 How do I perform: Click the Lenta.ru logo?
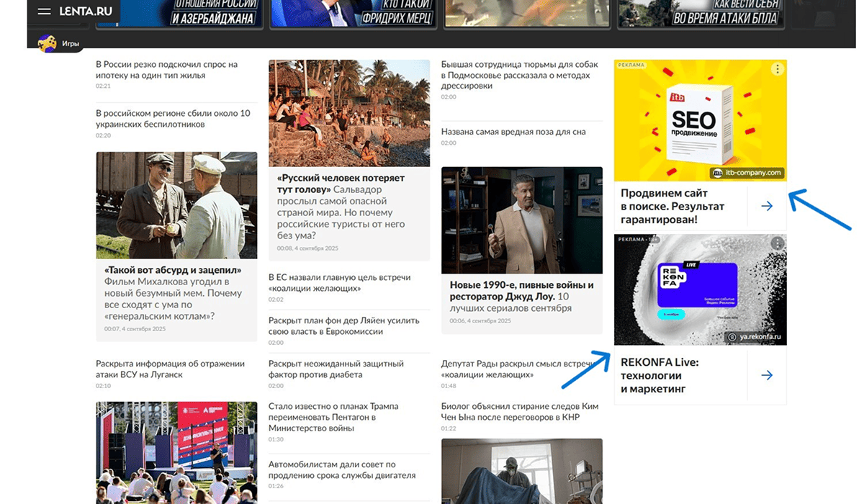85,12
